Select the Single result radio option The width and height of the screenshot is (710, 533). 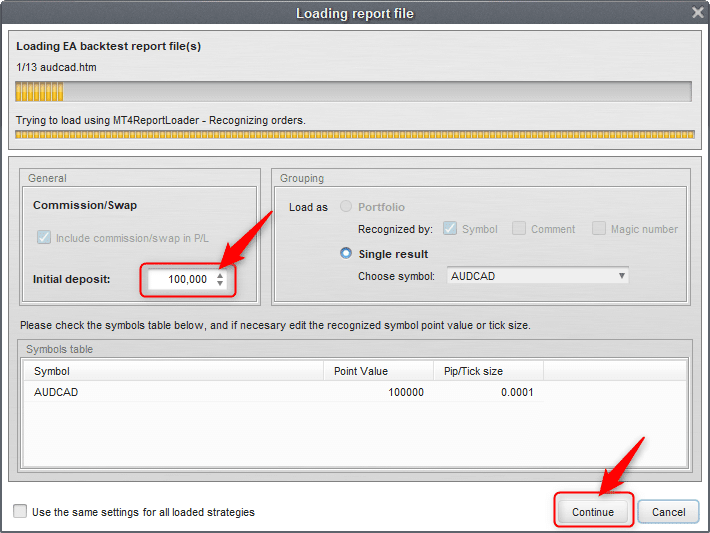pos(346,253)
